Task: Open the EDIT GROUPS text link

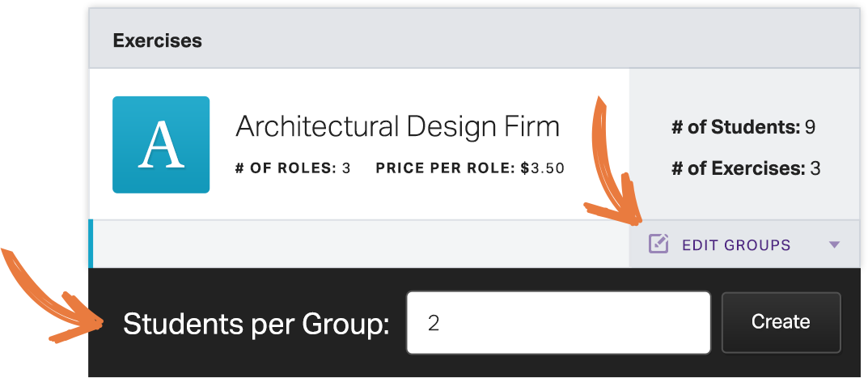Action: click(736, 244)
